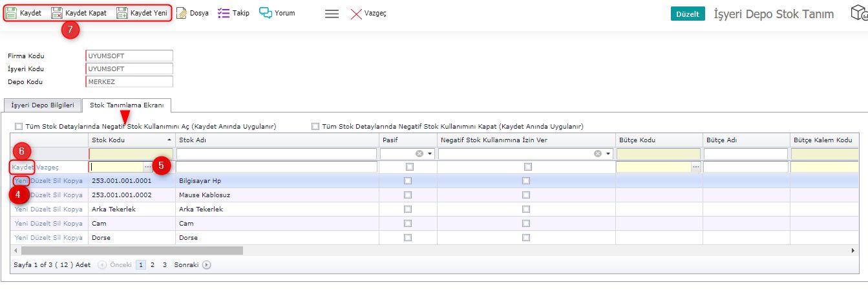Click the Kaydet save icon in toolbar

pyautogui.click(x=11, y=13)
